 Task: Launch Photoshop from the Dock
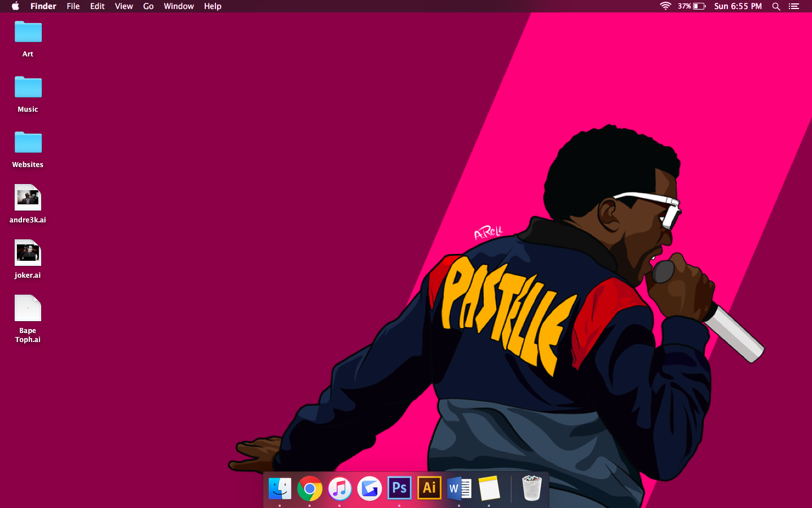(399, 488)
